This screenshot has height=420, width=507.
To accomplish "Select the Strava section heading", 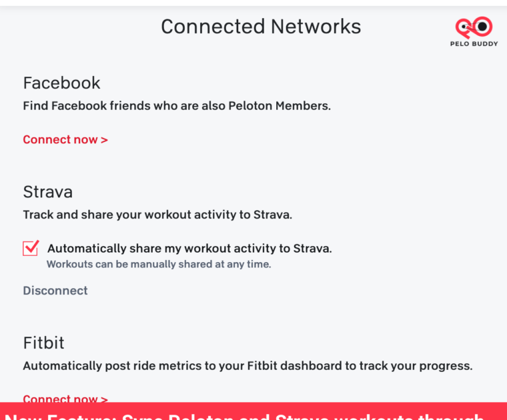I will pos(48,192).
